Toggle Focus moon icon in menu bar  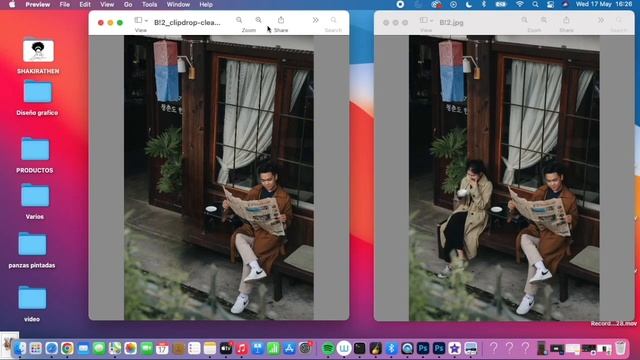pos(469,4)
